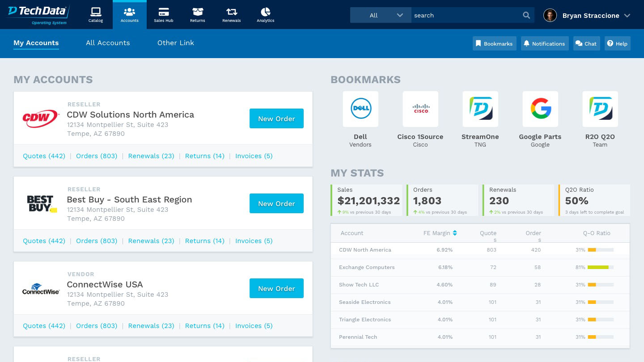Click the Renewals stat card
644x362 pixels.
click(x=518, y=200)
